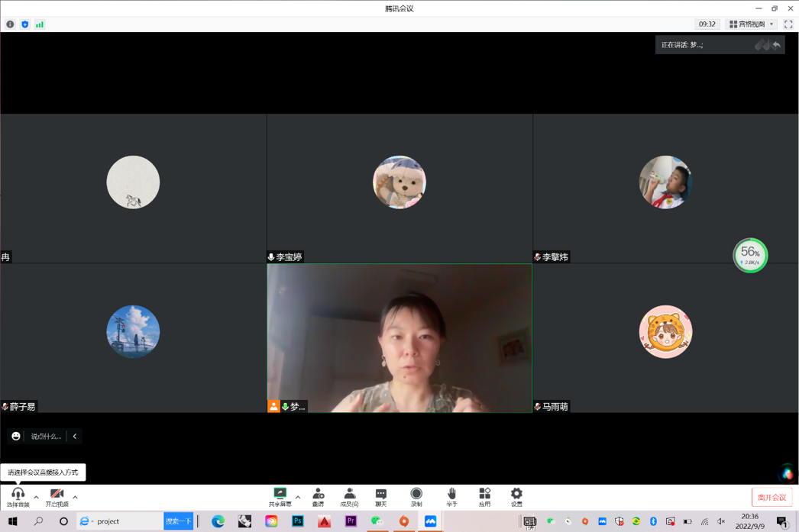The height and width of the screenshot is (532, 799).
Task: Open the 宫格视图 layout dropdown
Action: coord(752,24)
